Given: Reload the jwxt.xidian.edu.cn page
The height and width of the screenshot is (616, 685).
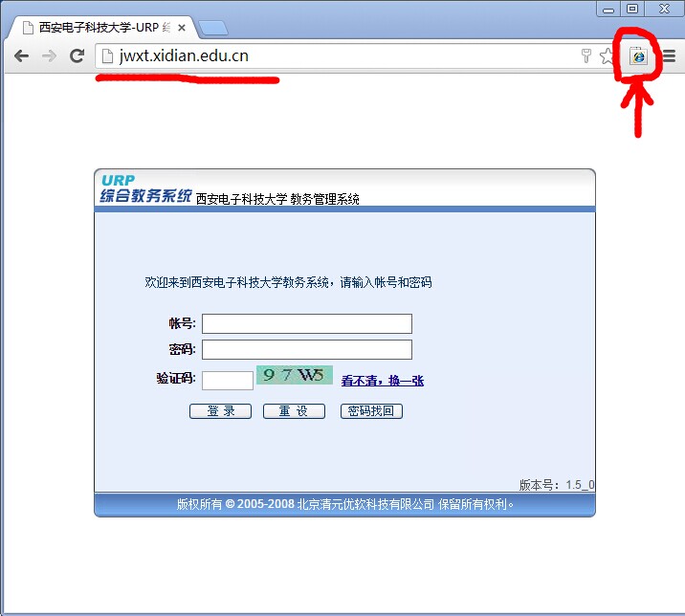Looking at the screenshot, I should (77, 56).
